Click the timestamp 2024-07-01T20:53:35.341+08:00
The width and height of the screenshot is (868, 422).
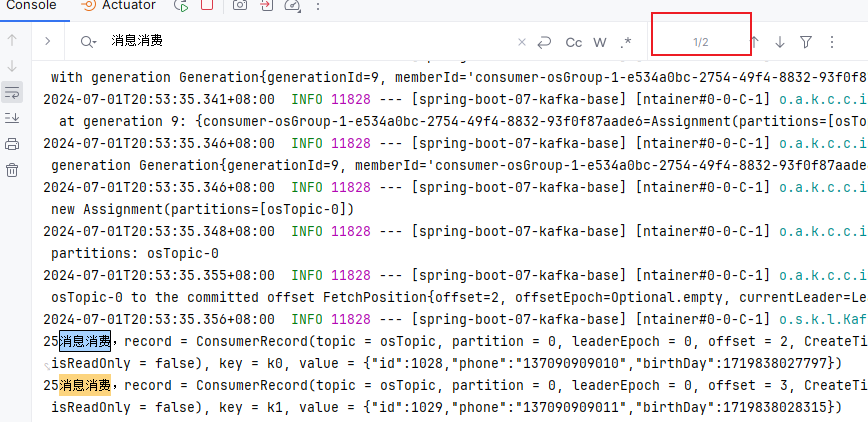pos(159,99)
